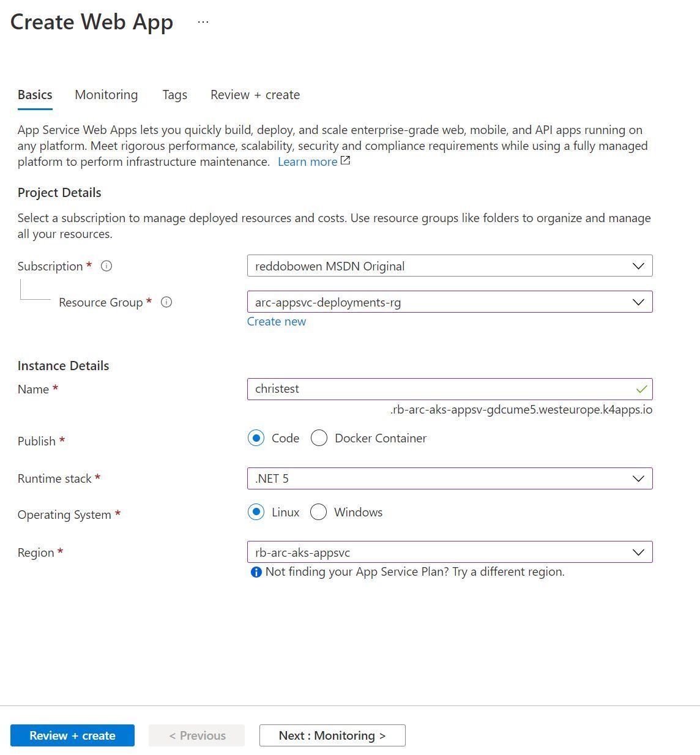Choose Linux as the operating system
Image resolution: width=700 pixels, height=755 pixels.
(256, 512)
